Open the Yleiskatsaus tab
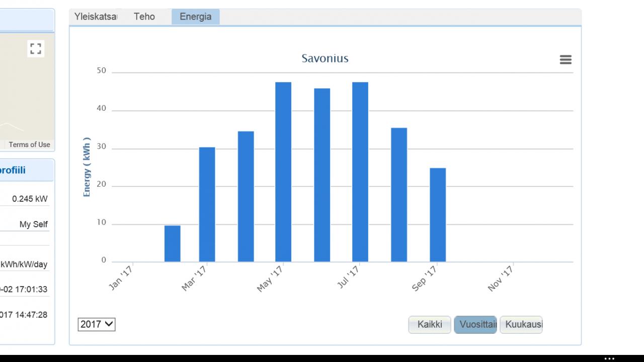This screenshot has height=362, width=644. click(96, 17)
